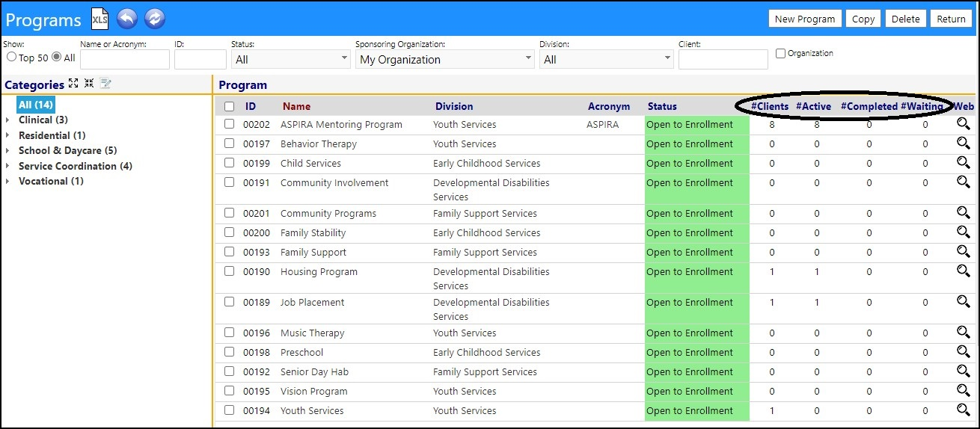Click magnifier icon for Preschool row
This screenshot has height=429, width=980.
[x=963, y=352]
